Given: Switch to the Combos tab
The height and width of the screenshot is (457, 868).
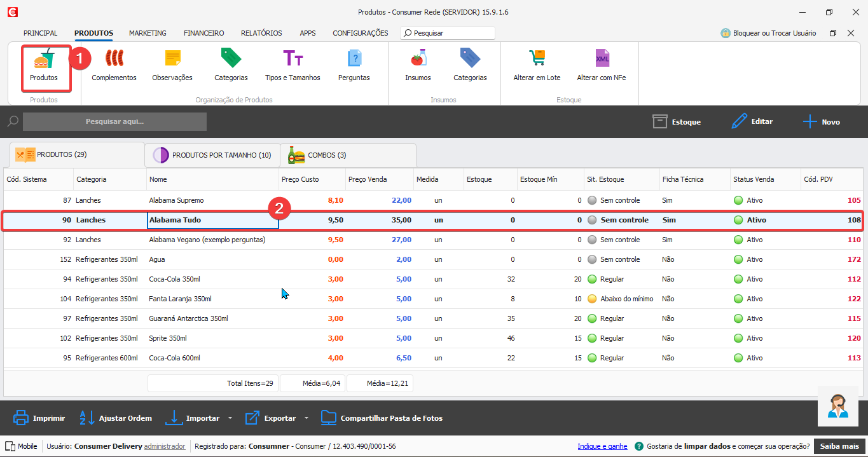Looking at the screenshot, I should pyautogui.click(x=318, y=155).
